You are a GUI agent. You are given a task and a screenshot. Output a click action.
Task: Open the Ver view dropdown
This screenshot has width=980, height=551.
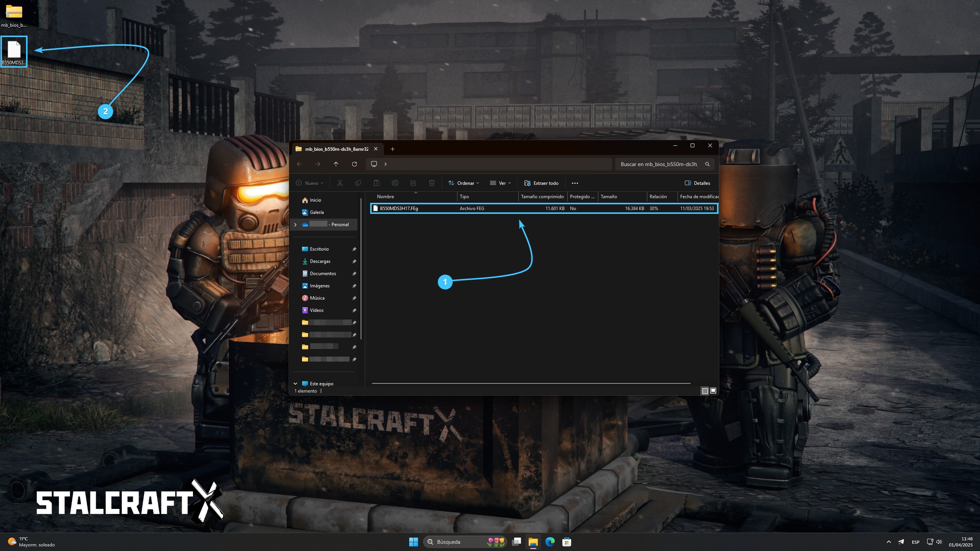[x=500, y=183]
